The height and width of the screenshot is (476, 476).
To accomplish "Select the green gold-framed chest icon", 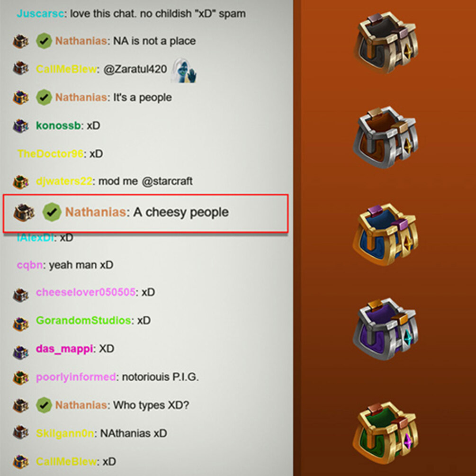I will pyautogui.click(x=386, y=432).
